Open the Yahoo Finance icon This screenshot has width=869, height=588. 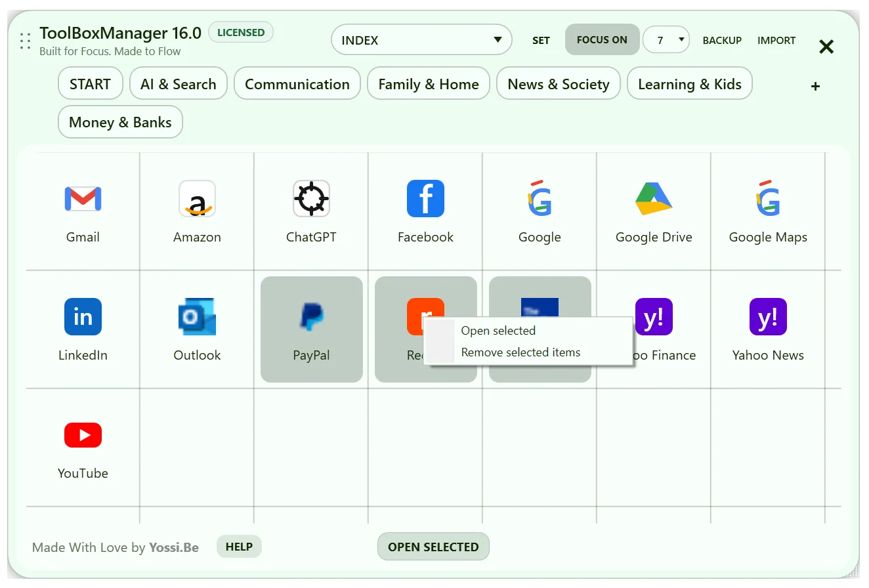coord(654,316)
